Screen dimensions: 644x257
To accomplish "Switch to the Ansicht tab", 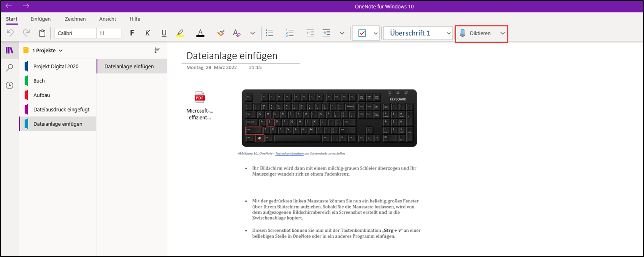I will point(108,19).
